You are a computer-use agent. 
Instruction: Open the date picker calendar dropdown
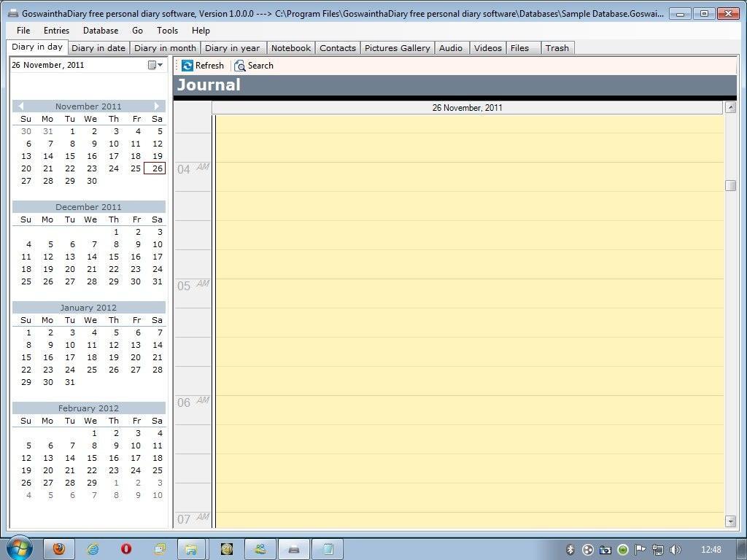point(155,65)
